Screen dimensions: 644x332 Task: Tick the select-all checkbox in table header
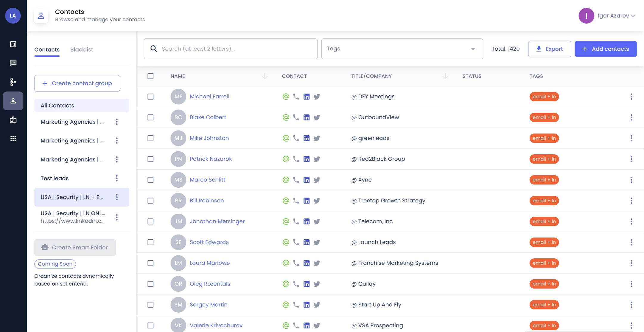point(150,76)
